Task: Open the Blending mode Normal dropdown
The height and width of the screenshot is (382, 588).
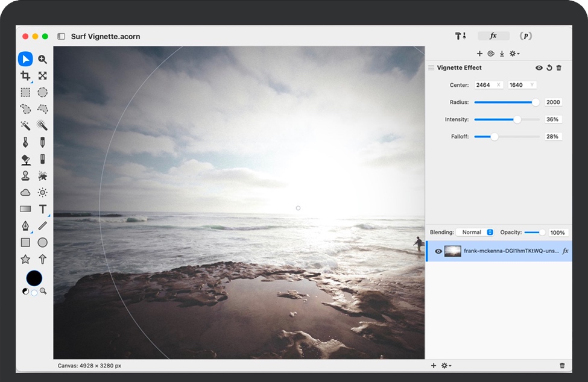Action: coord(475,233)
